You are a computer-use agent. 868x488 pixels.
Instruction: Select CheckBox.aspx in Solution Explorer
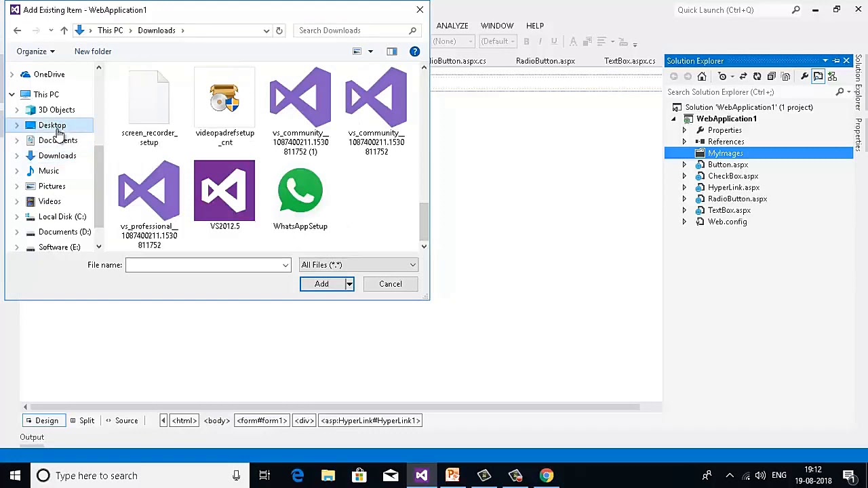coord(732,176)
